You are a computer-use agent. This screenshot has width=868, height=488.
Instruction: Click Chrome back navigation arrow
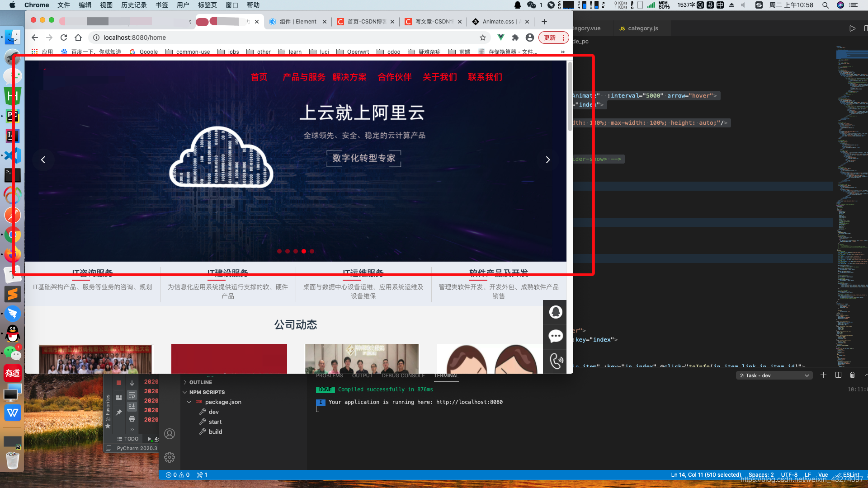[x=35, y=38]
